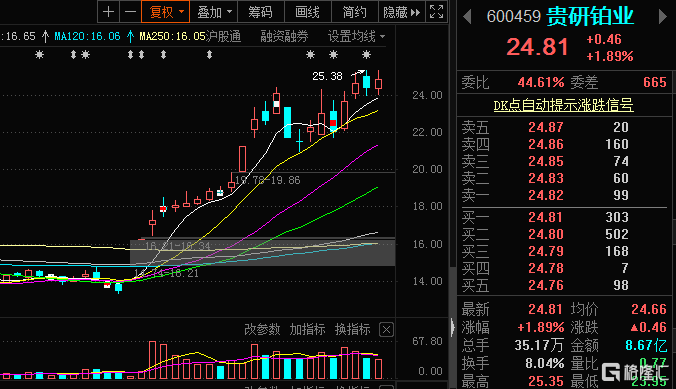Click 换指标 to change indicator
The image size is (676, 389).
click(352, 329)
